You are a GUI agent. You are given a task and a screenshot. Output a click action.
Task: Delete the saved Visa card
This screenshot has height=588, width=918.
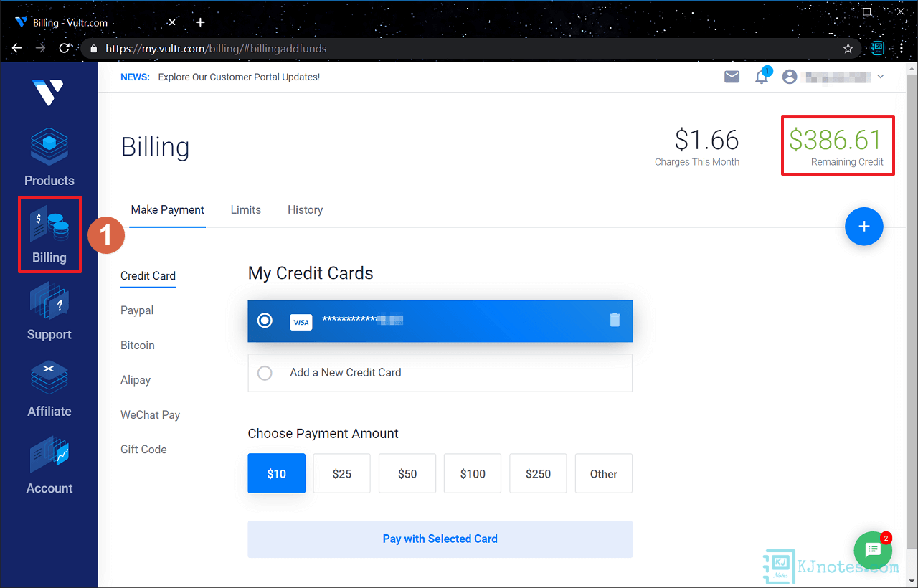(615, 320)
